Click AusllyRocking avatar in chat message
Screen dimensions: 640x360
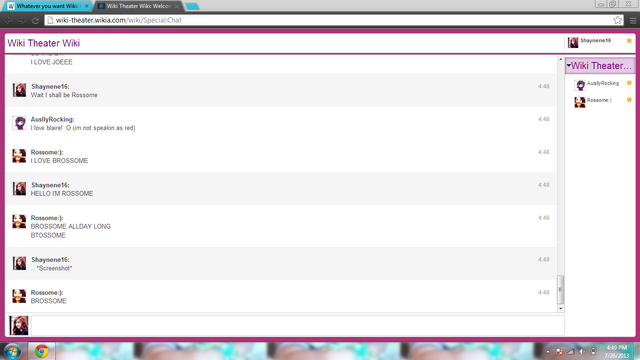tap(19, 123)
